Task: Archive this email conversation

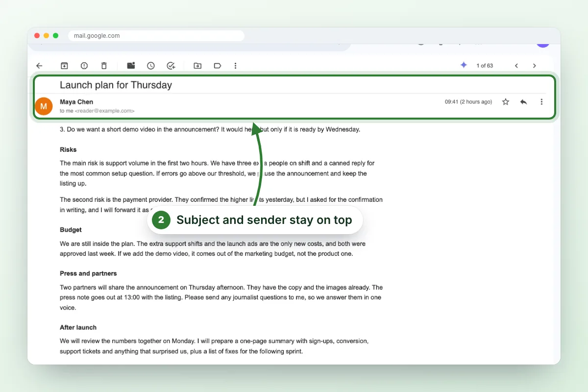Action: [64, 66]
